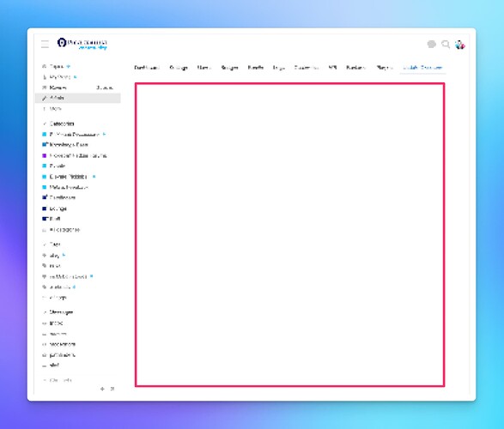
Task: Select the Admin wrench item in sidebar
Action: click(78, 98)
